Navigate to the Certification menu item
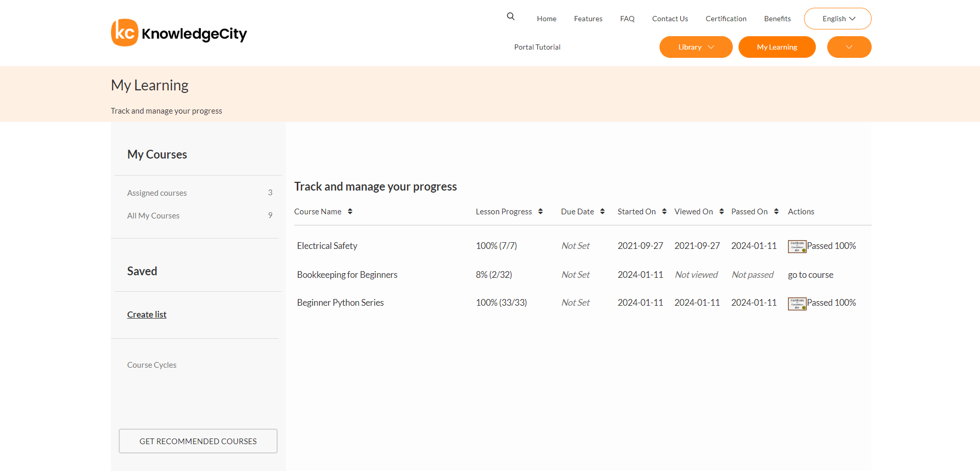Viewport: 980px width, 471px height. pyautogui.click(x=726, y=18)
